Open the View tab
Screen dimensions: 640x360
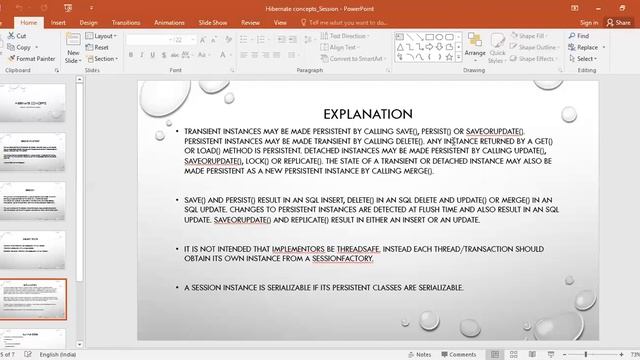[x=280, y=23]
